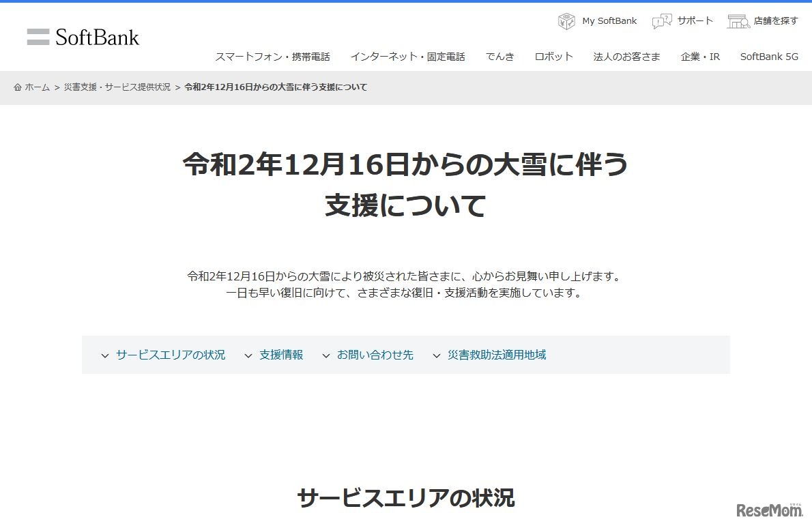Click the home icon in breadcrumb
This screenshot has height=526, width=812.
tap(18, 87)
